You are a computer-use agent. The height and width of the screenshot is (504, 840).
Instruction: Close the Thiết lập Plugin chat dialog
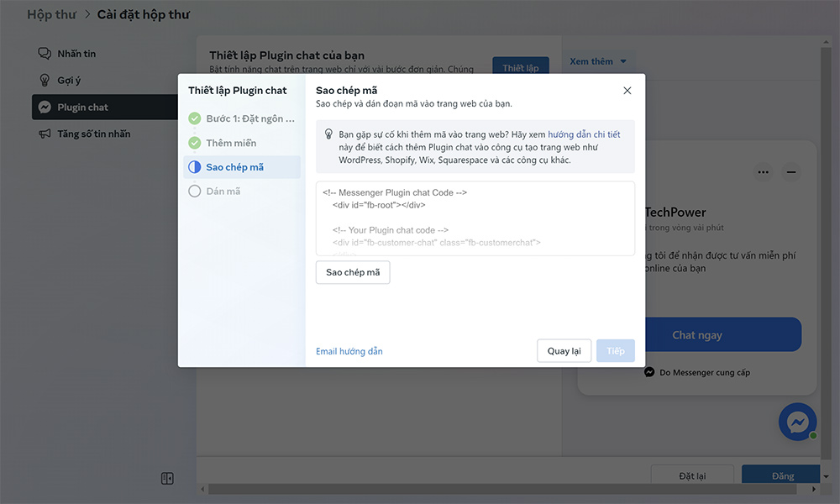tap(627, 91)
